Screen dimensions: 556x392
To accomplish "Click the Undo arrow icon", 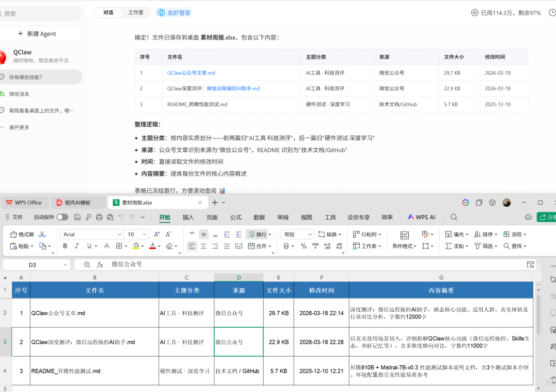I will tap(121, 217).
